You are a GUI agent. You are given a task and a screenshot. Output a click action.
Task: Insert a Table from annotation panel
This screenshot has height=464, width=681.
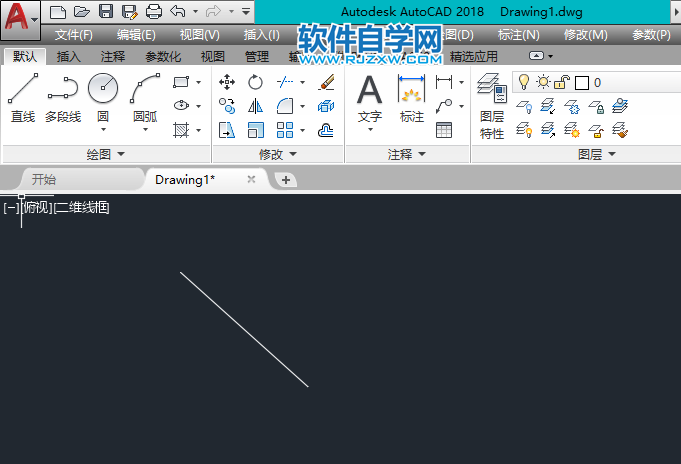[x=444, y=130]
